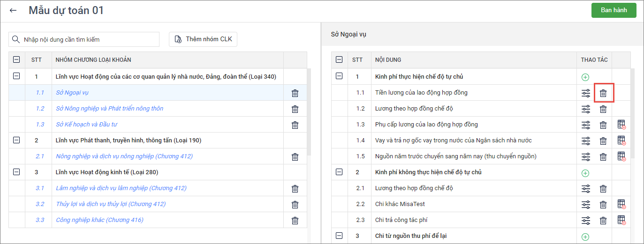Open settings for Lương theo hợp đồng chế độ row 1.2
Image resolution: width=644 pixels, height=244 pixels.
[x=586, y=109]
